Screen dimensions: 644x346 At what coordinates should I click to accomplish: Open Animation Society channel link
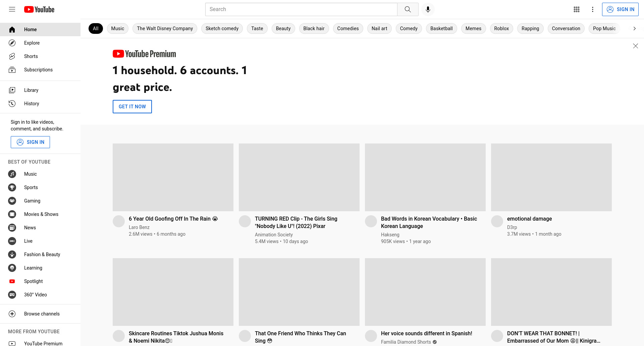[x=274, y=235]
